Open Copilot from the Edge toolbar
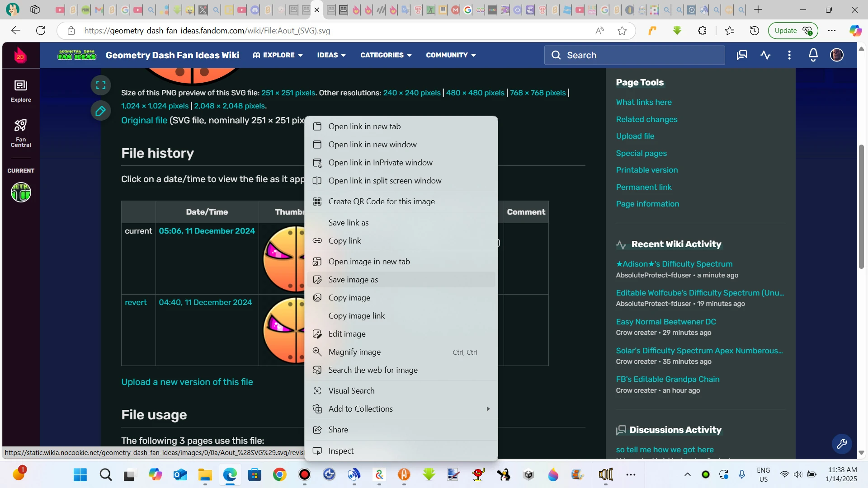Image resolution: width=868 pixels, height=488 pixels. [855, 30]
